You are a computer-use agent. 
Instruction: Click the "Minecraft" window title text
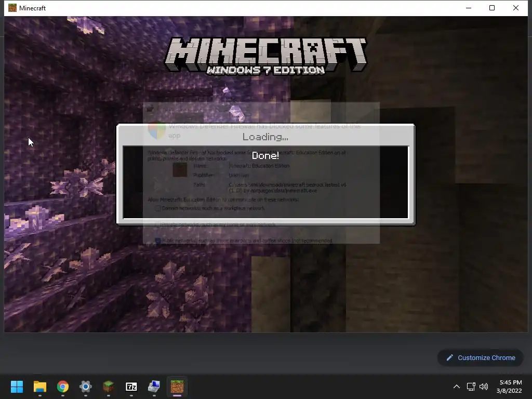point(33,8)
